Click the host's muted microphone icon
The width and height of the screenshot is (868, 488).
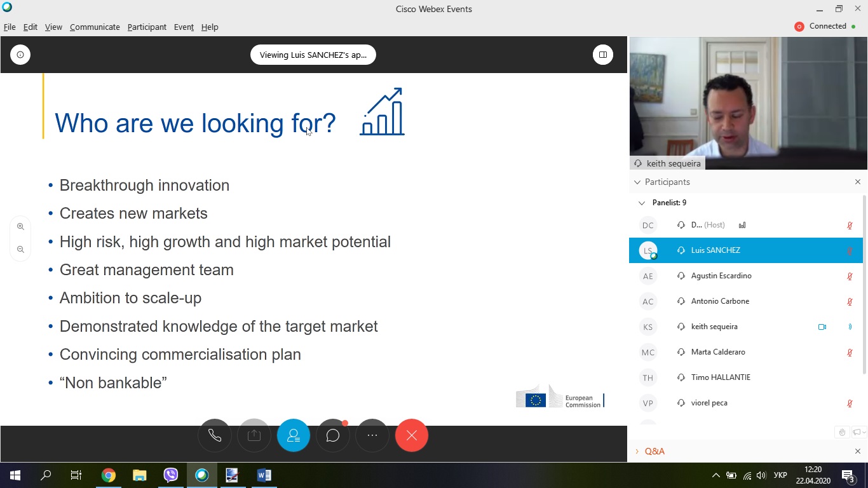click(850, 225)
